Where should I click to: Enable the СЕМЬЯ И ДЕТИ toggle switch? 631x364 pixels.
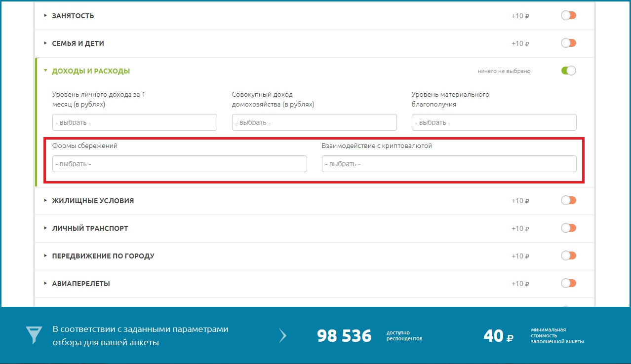568,43
